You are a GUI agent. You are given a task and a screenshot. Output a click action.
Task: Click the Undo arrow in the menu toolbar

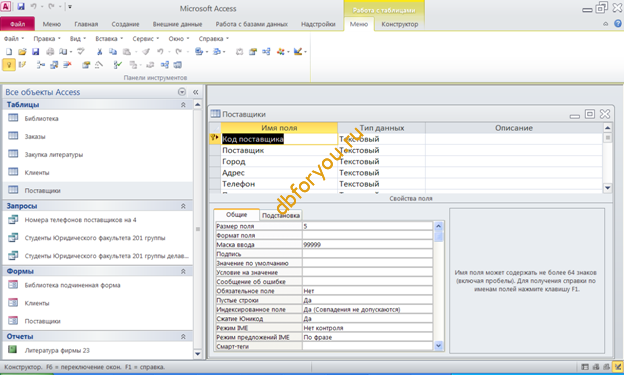[160, 52]
